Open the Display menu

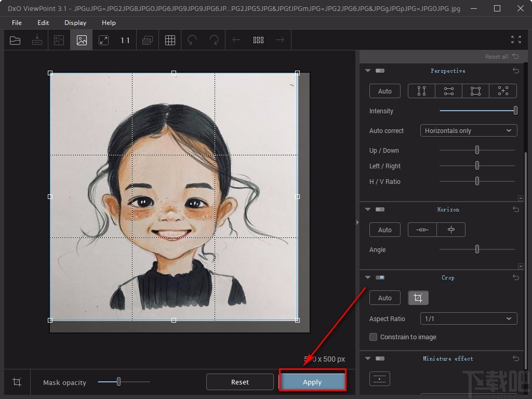click(x=75, y=23)
